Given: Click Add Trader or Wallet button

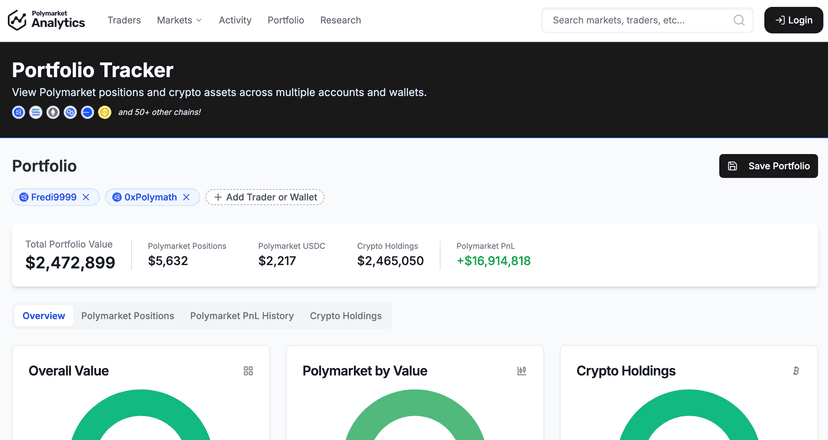Looking at the screenshot, I should tap(265, 197).
